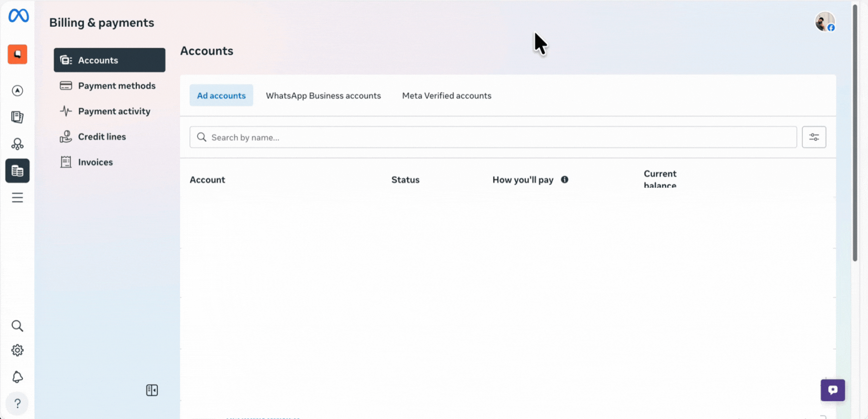Open the purple feedback chat button
Viewport: 868px width, 419px height.
click(832, 390)
